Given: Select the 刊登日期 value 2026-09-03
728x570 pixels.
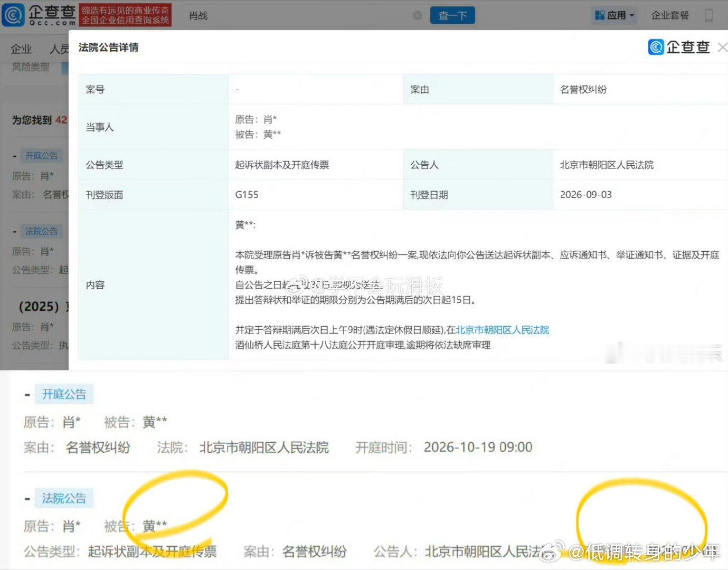Looking at the screenshot, I should (x=585, y=195).
